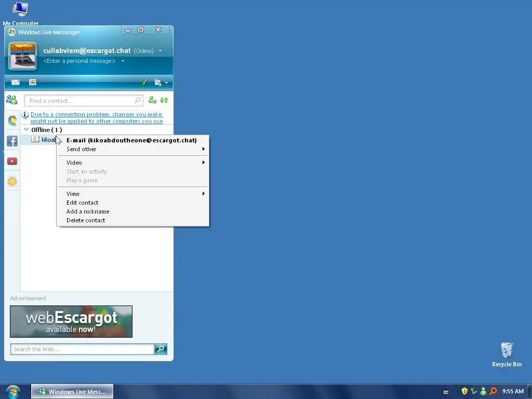Choose Add a nickname menu item

(x=132, y=211)
